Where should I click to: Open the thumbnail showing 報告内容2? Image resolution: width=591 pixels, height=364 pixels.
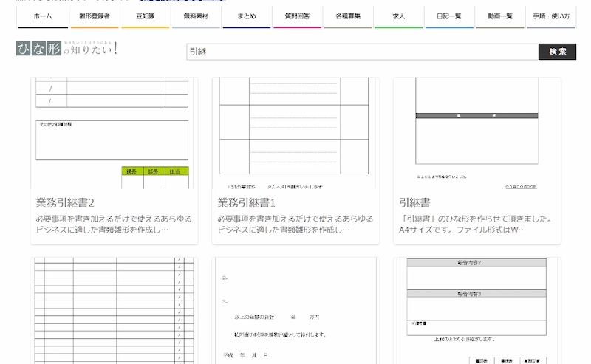tap(476, 310)
